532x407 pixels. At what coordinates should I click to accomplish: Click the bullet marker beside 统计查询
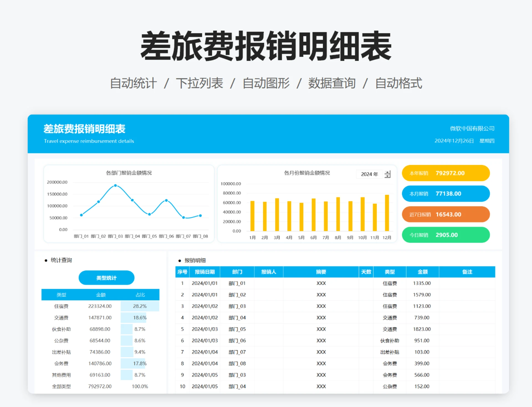tap(45, 260)
